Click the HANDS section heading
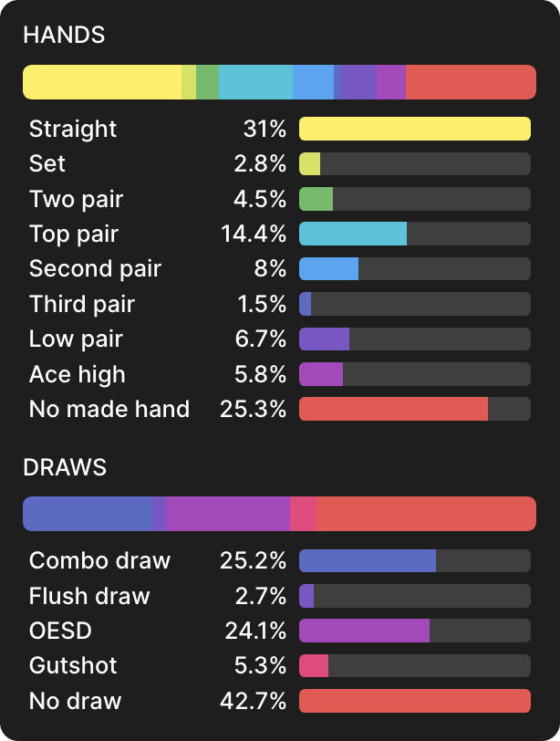Image resolution: width=560 pixels, height=741 pixels. [64, 35]
